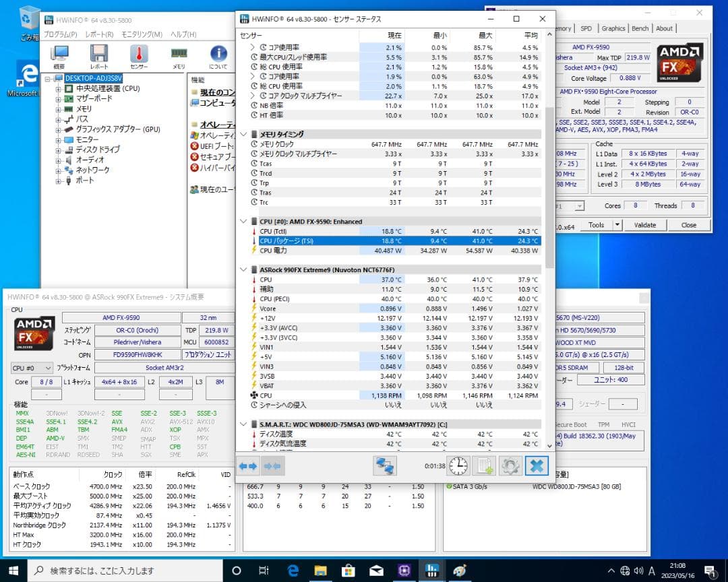Collapse the メモリタイミング section chevron
The image size is (728, 582).
click(x=244, y=134)
